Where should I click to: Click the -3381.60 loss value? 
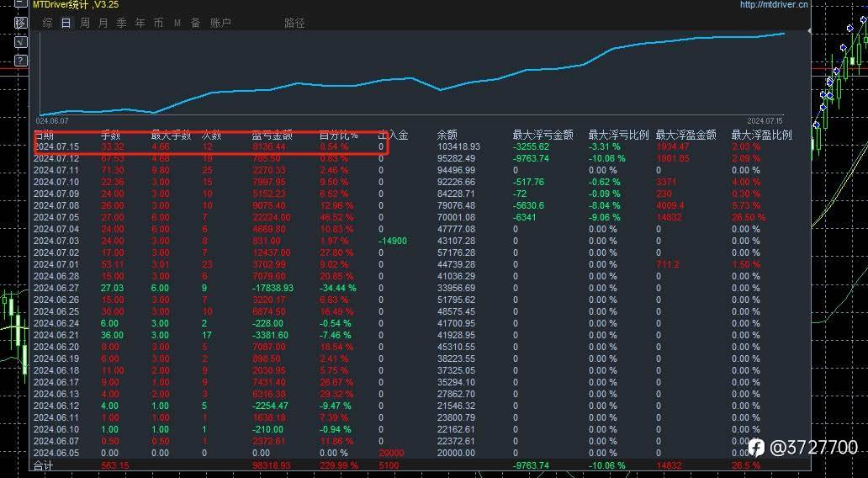click(x=270, y=335)
